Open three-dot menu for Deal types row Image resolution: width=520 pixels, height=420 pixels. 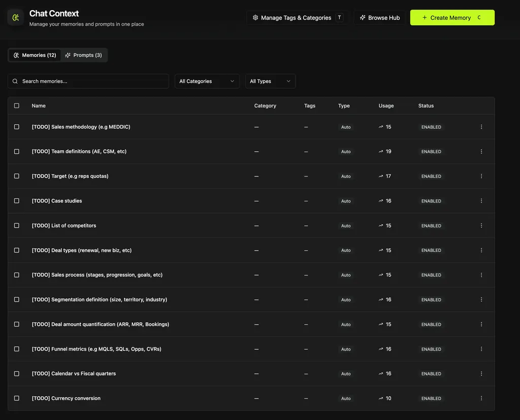pos(481,250)
